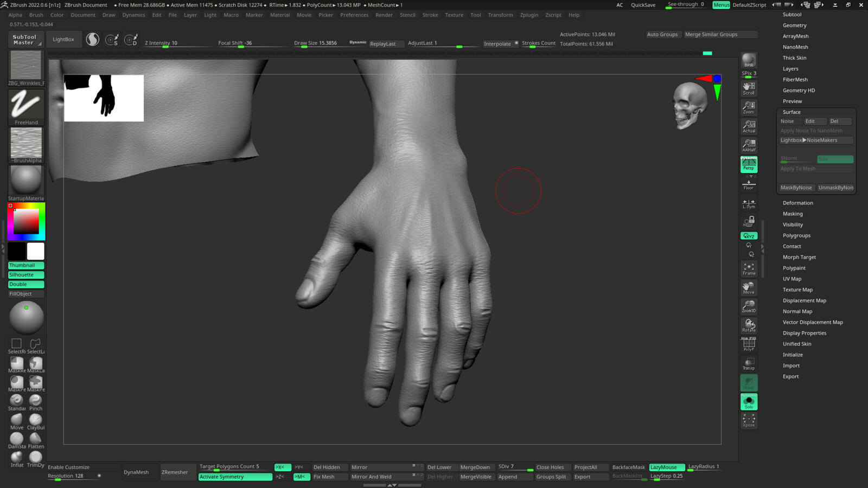
Task: Collapse the Surface subpalette
Action: [792, 112]
